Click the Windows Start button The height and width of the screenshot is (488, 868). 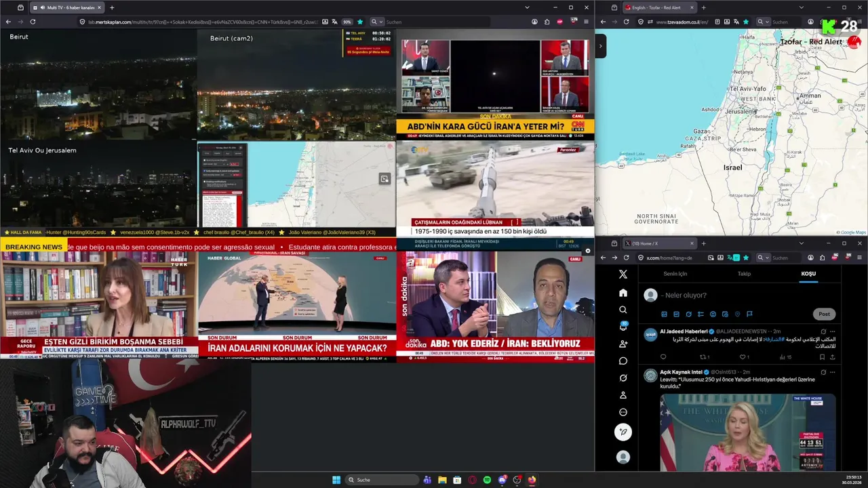click(336, 480)
